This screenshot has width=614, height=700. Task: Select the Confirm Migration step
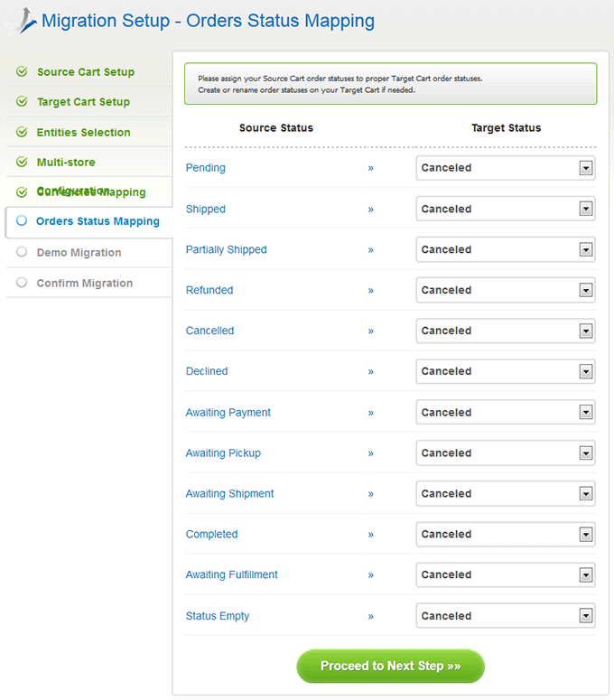pos(85,283)
